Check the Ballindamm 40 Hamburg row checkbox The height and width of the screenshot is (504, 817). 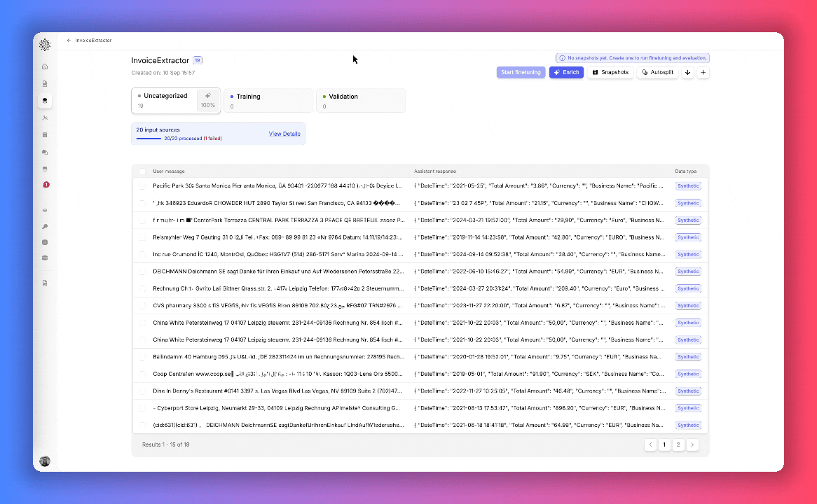click(142, 357)
